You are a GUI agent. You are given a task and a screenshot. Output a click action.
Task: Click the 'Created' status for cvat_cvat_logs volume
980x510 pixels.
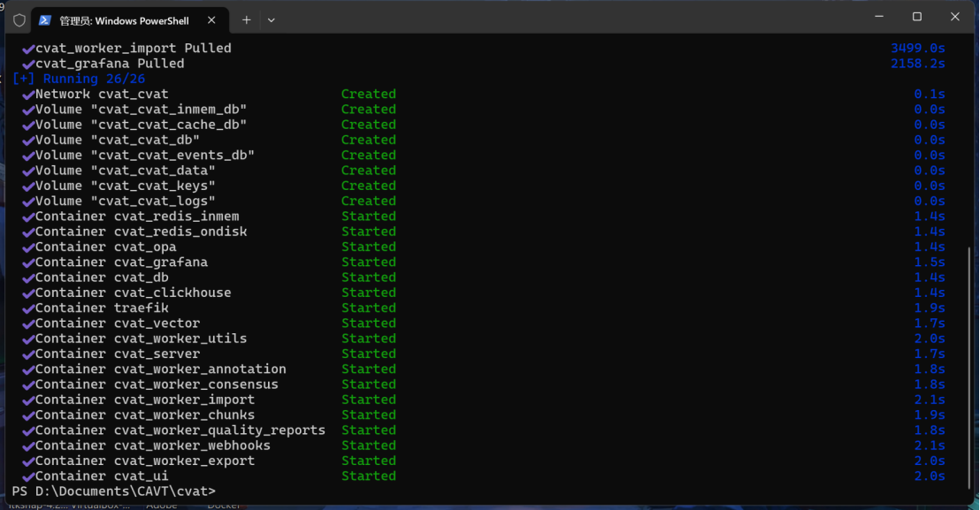(x=369, y=201)
